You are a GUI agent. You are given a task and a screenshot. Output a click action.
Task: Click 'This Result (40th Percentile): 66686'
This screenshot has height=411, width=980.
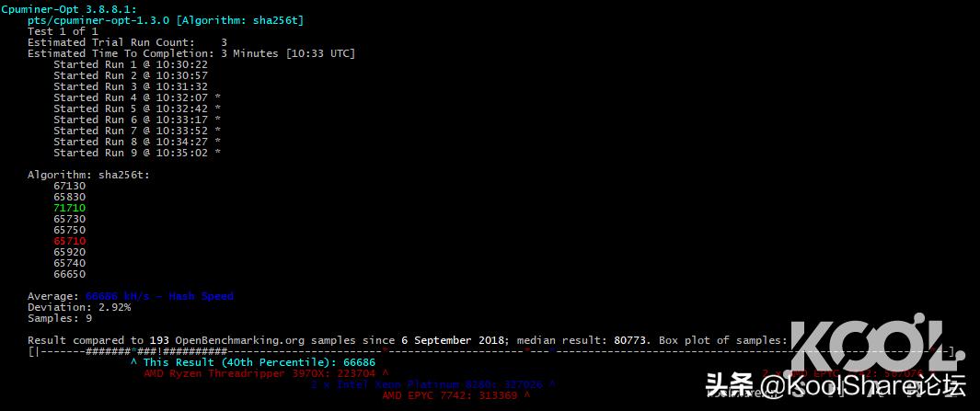(x=253, y=362)
